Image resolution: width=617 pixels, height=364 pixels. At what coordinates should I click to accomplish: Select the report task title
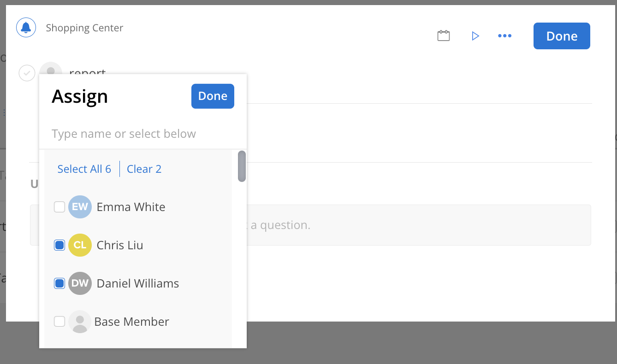point(87,73)
